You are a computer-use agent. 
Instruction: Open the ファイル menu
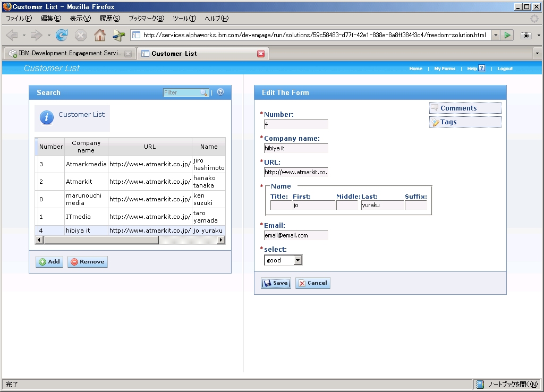click(x=19, y=19)
